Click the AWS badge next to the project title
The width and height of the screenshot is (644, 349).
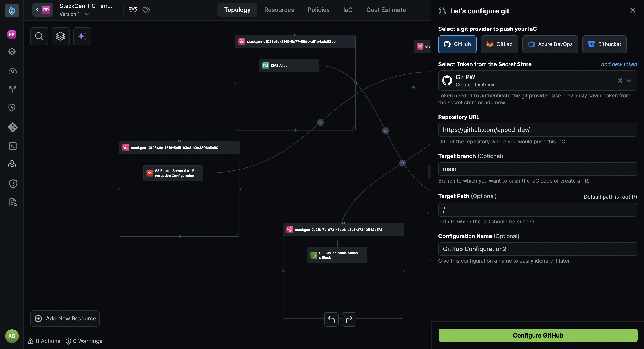coord(133,10)
